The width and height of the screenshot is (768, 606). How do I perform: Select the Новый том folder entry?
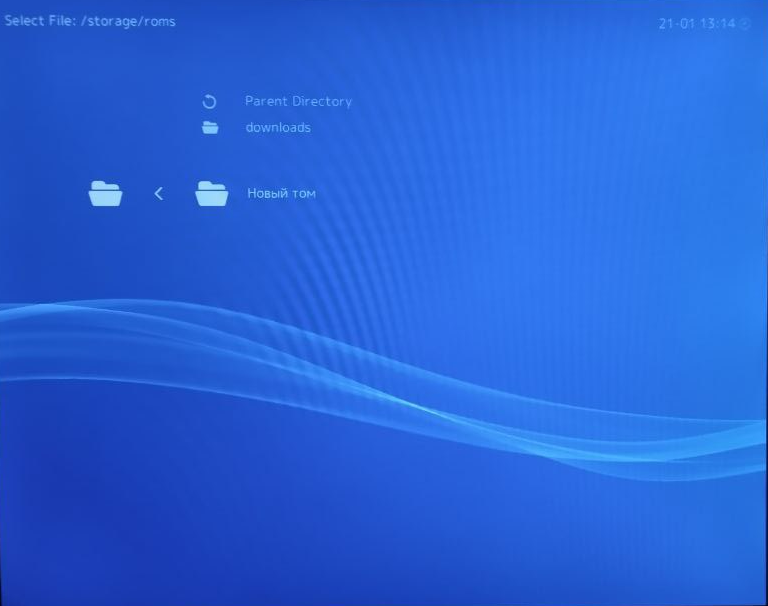click(x=281, y=194)
